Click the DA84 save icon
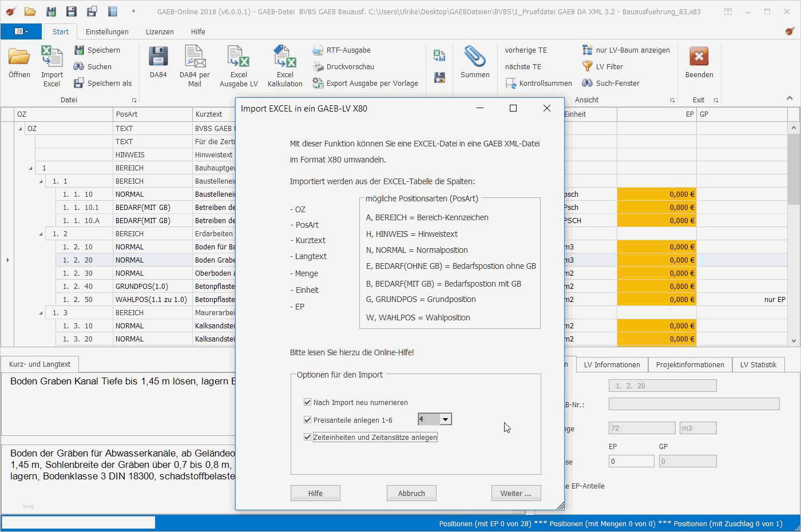Screen dimensions: 801x532 tap(158, 58)
